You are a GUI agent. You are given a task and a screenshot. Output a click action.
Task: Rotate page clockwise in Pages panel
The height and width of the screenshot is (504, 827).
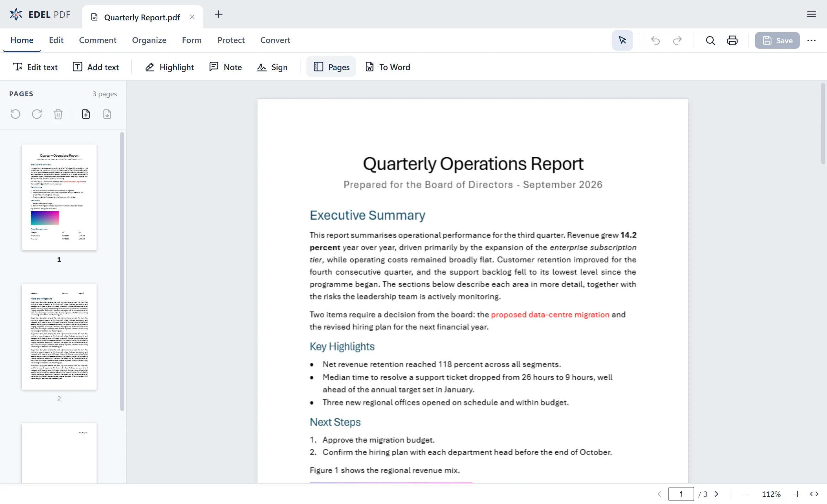click(37, 114)
